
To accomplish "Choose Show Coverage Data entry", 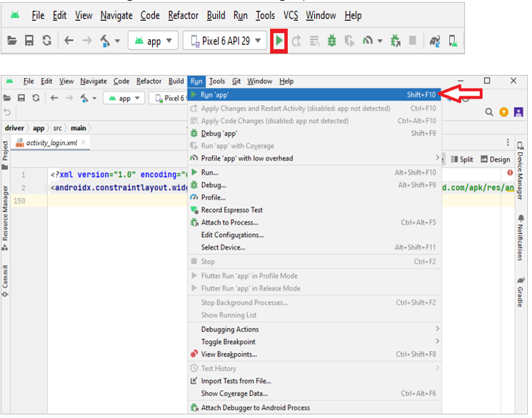I will click(x=314, y=394).
